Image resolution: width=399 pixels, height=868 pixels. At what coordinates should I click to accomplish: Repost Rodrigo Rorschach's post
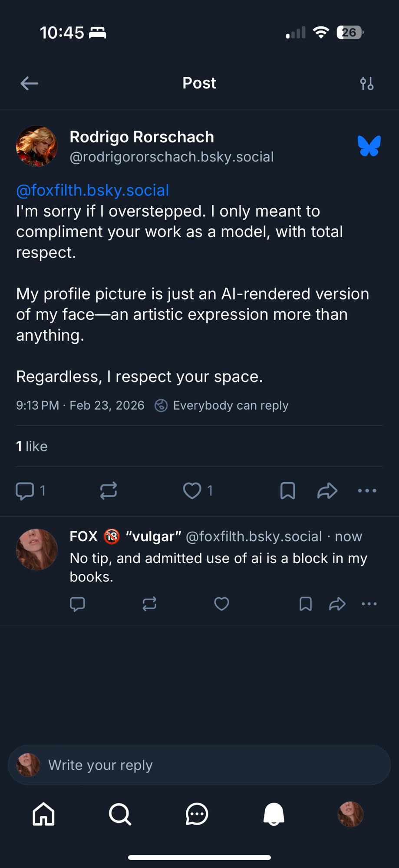click(x=108, y=491)
